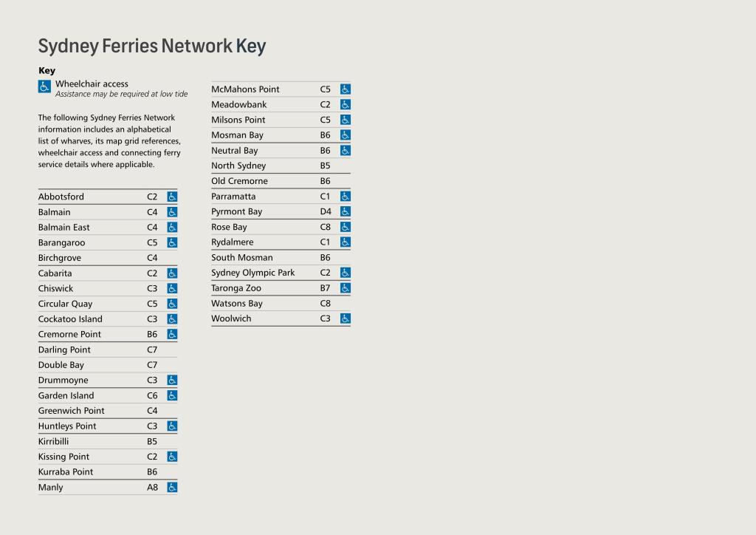Click the wheelchair icon in the Key legend
The image size is (756, 535).
pos(44,87)
